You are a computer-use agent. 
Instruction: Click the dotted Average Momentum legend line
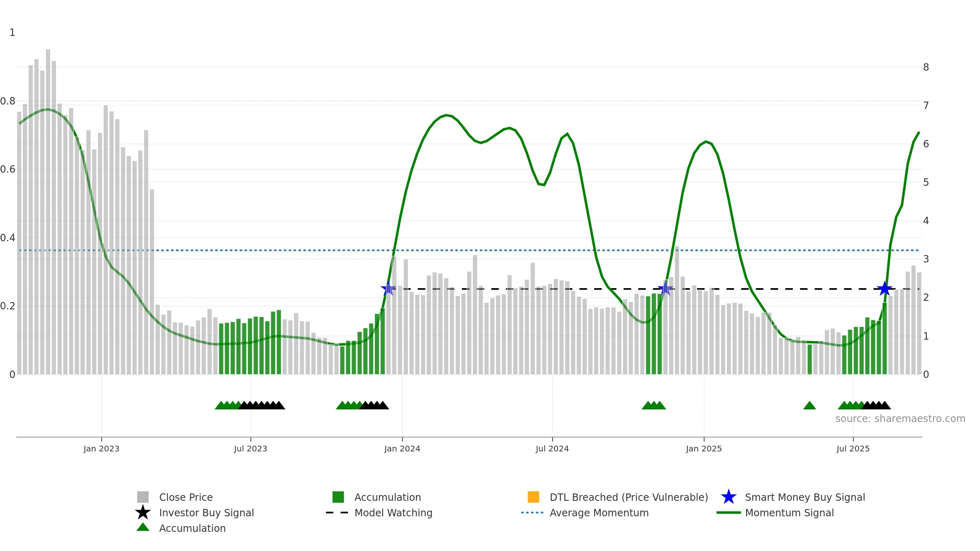(x=532, y=513)
